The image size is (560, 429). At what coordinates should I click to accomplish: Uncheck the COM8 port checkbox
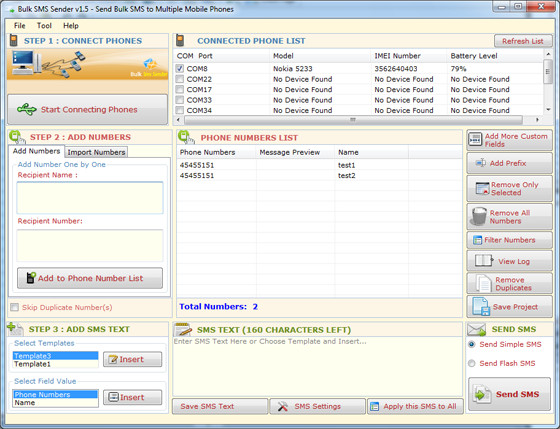tap(180, 68)
